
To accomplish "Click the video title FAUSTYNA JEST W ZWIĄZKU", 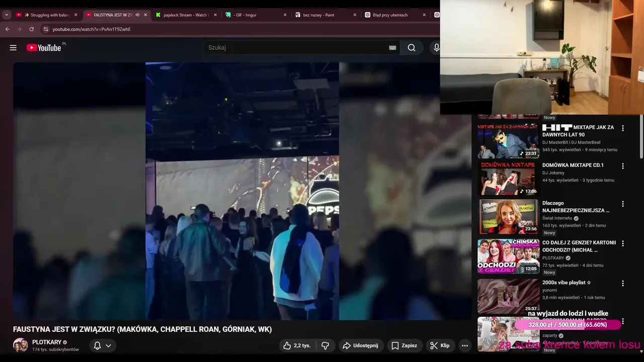I will [142, 329].
